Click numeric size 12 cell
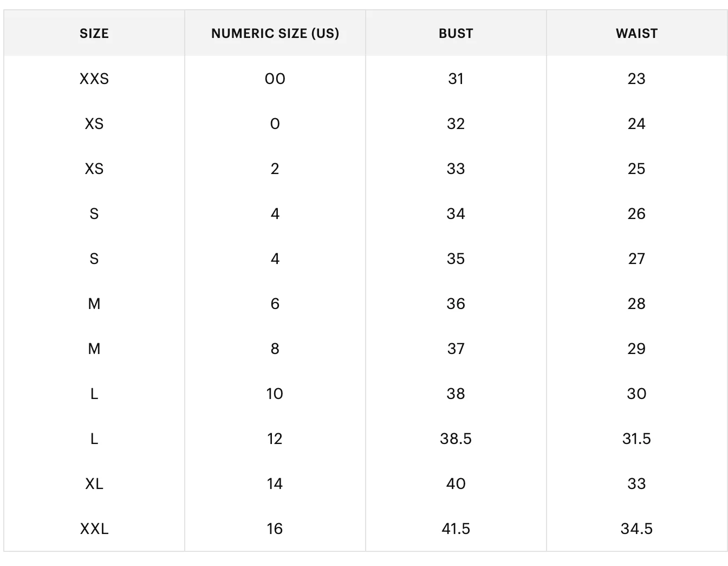Image resolution: width=728 pixels, height=566 pixels. (x=275, y=439)
